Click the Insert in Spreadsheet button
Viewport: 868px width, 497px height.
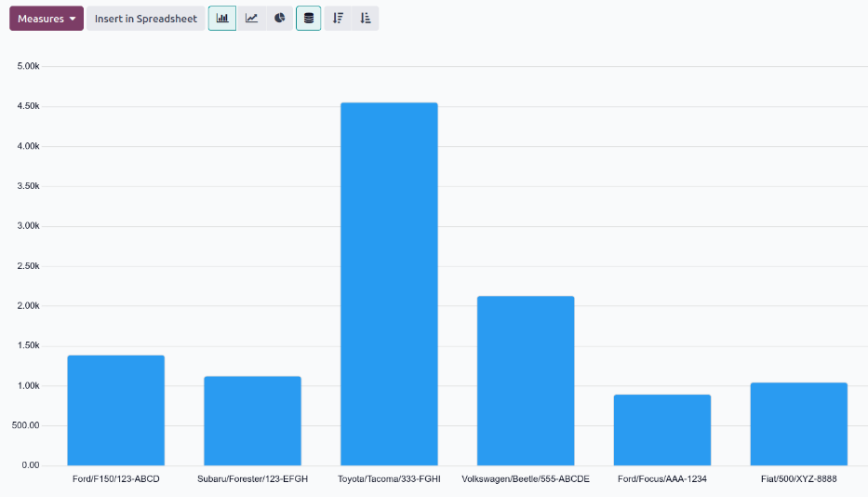click(x=146, y=19)
